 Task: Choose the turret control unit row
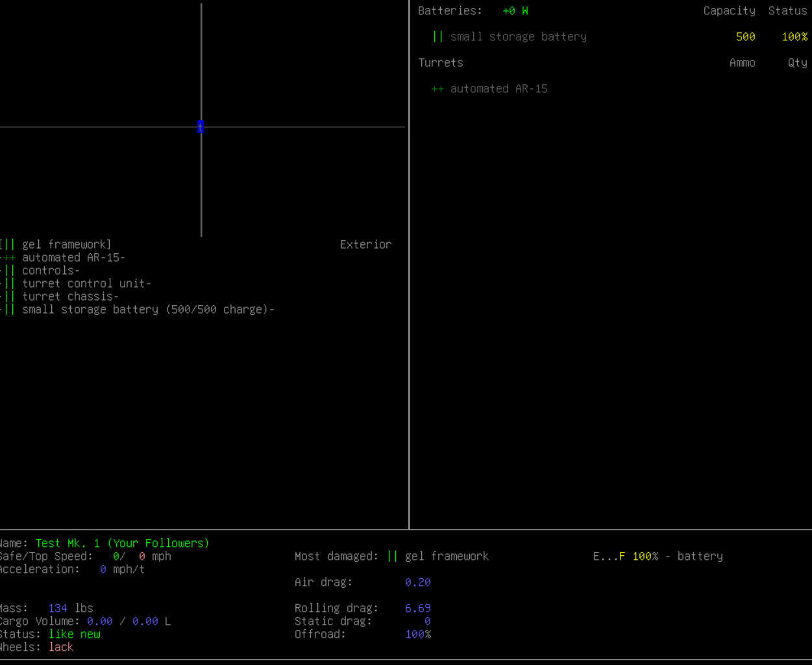click(x=75, y=284)
